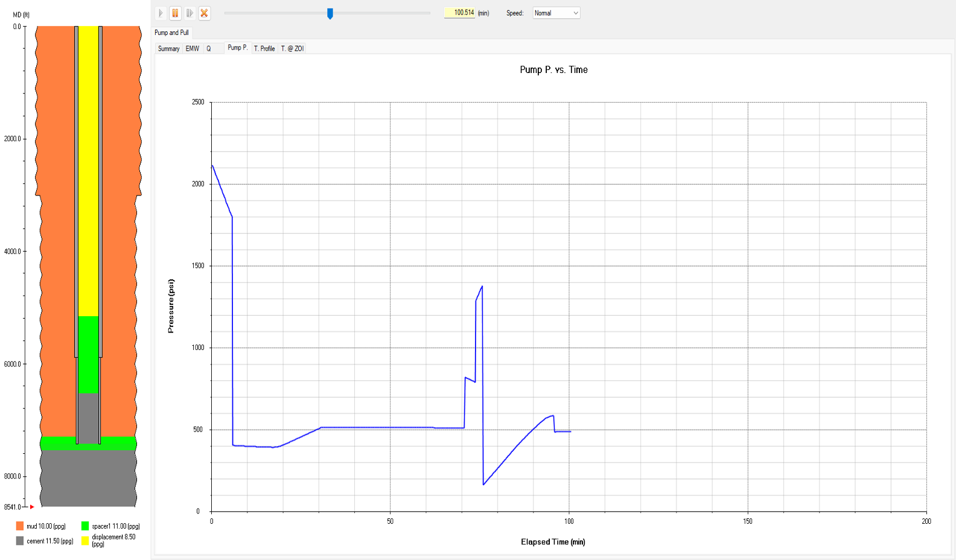Click the green spacer1 11.00 ppg legend swatch
Viewport: 956px width, 560px height.
pos(85,526)
